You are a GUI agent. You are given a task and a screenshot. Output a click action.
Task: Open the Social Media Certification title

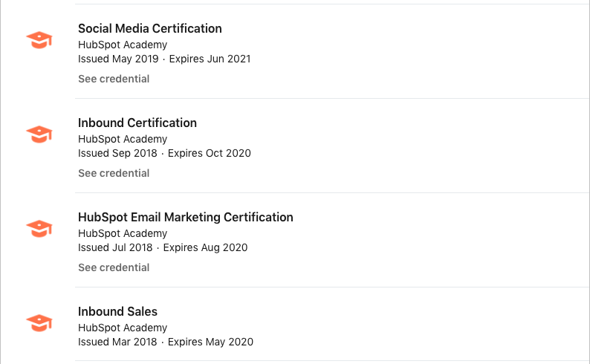tap(149, 28)
